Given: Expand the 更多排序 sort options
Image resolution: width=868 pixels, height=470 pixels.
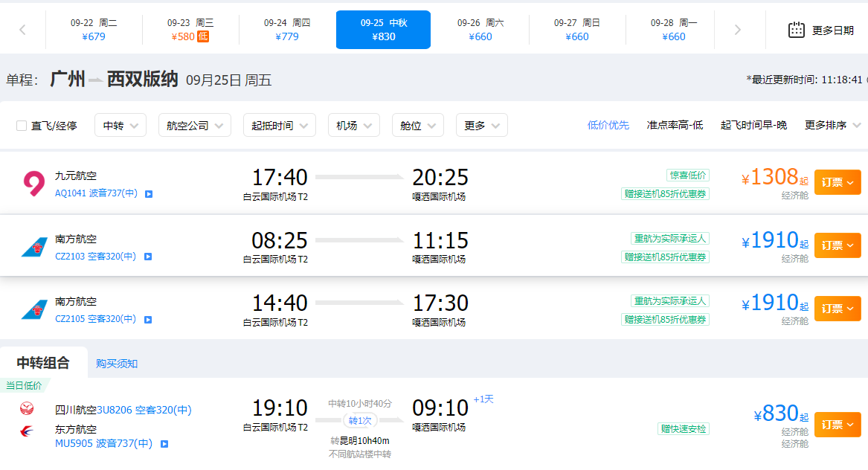Looking at the screenshot, I should (x=832, y=125).
